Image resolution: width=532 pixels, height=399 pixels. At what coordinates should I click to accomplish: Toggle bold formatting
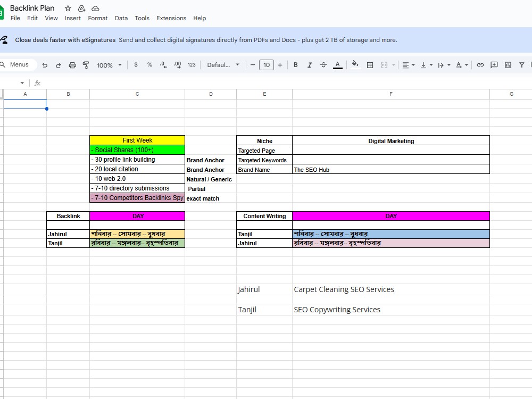(296, 65)
